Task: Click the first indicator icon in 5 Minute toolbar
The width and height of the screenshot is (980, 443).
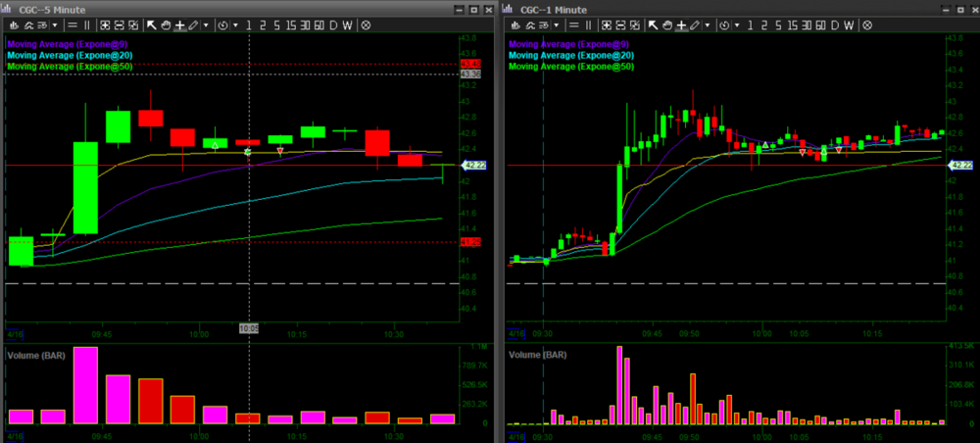Action: tap(15, 24)
